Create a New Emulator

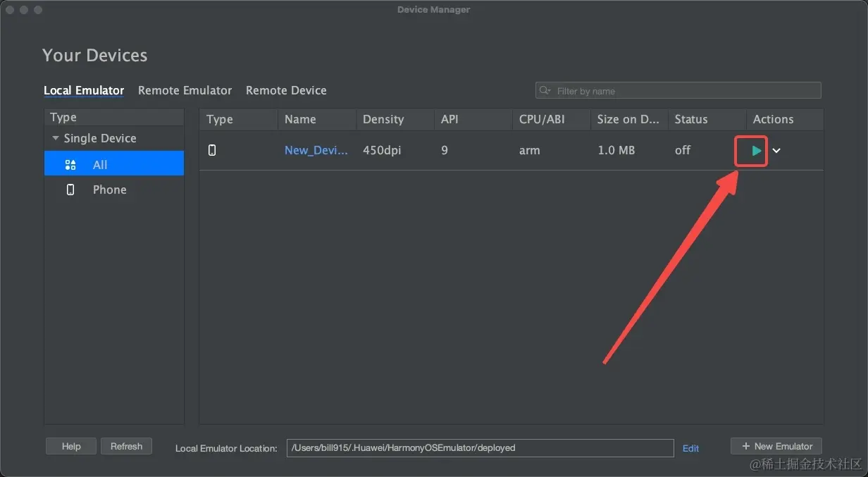[776, 446]
